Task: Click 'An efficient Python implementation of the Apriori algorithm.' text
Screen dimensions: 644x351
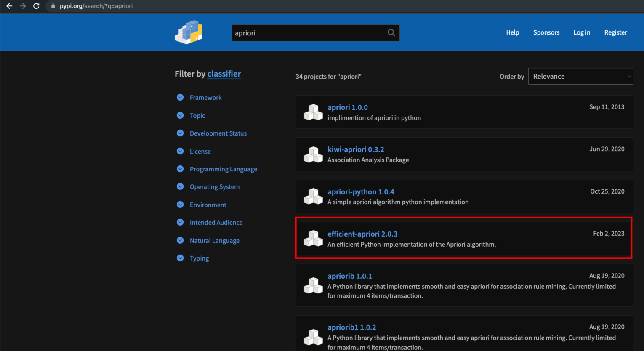Action: 412,245
